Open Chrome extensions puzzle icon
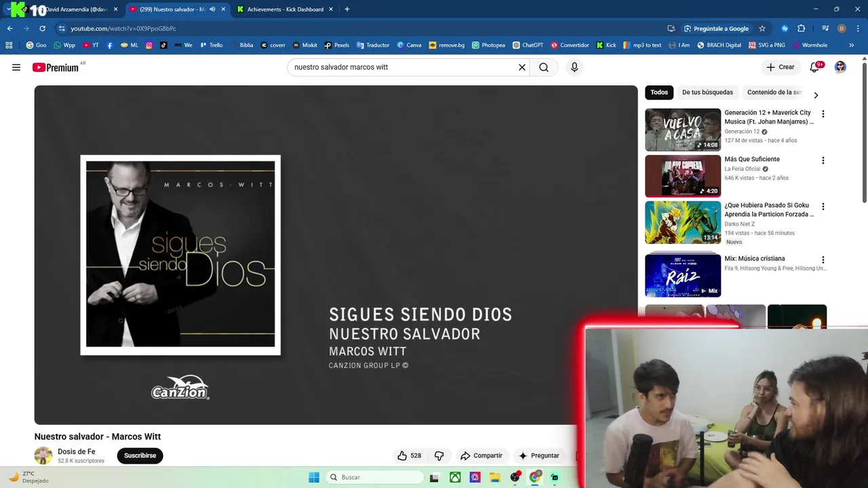 point(802,28)
